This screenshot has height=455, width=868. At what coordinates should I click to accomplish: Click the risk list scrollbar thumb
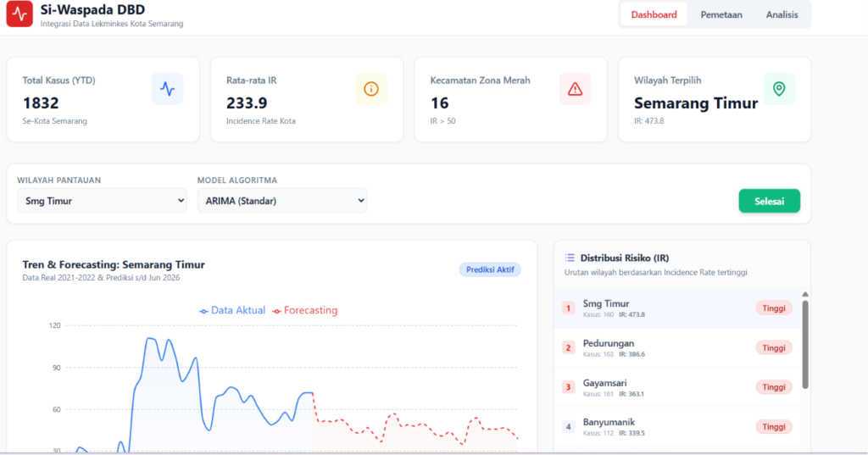click(x=805, y=344)
